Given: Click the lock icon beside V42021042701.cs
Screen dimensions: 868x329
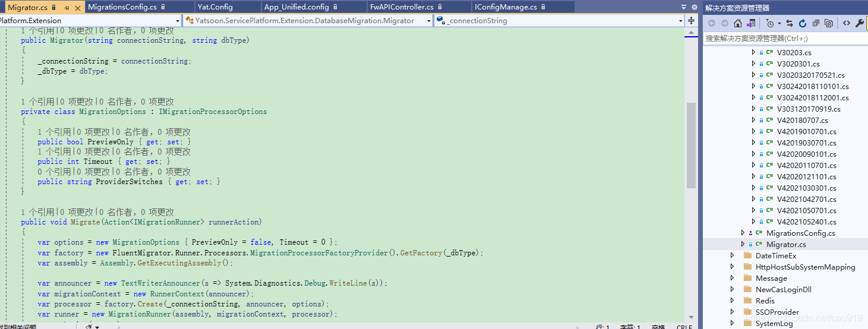Looking at the screenshot, I should [x=761, y=200].
